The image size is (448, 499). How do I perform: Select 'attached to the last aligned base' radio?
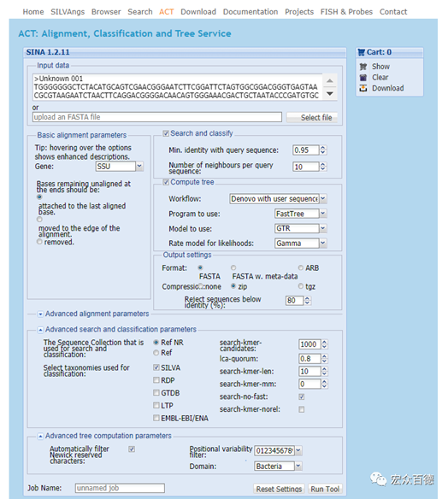(39, 197)
